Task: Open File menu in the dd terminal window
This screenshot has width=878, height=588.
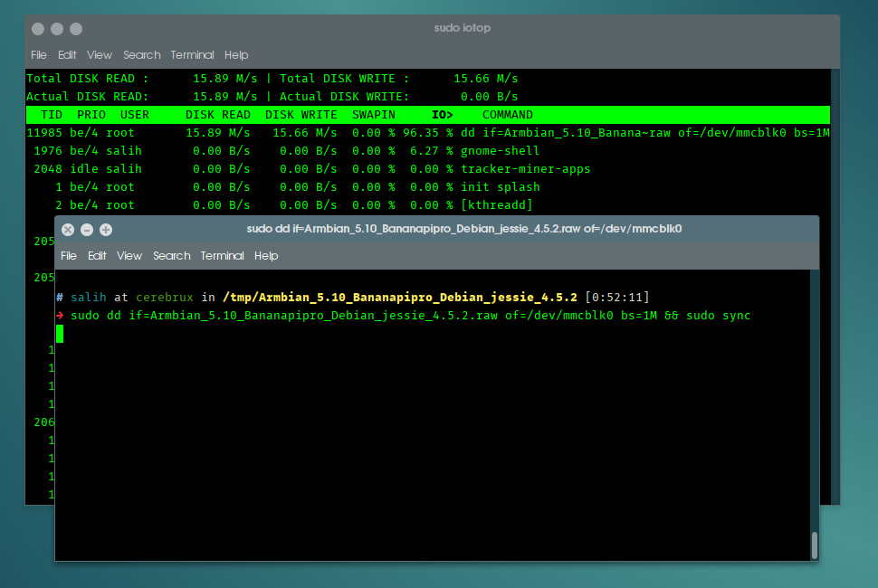Action: [69, 256]
